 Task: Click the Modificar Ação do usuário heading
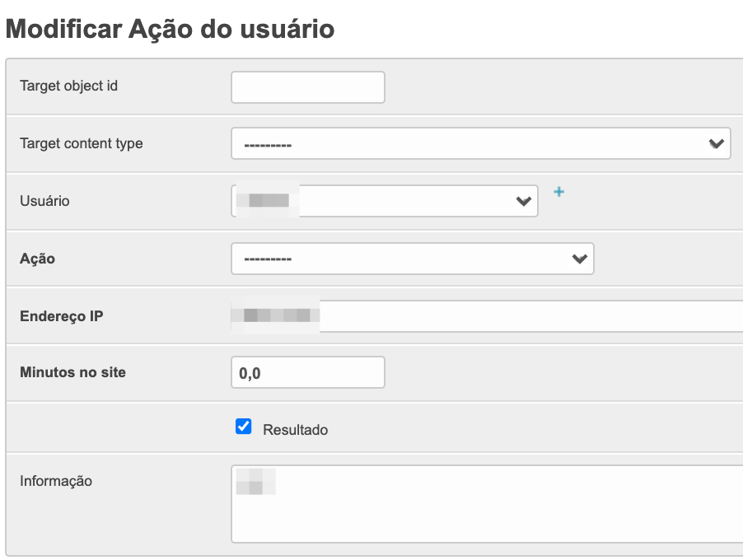[170, 30]
